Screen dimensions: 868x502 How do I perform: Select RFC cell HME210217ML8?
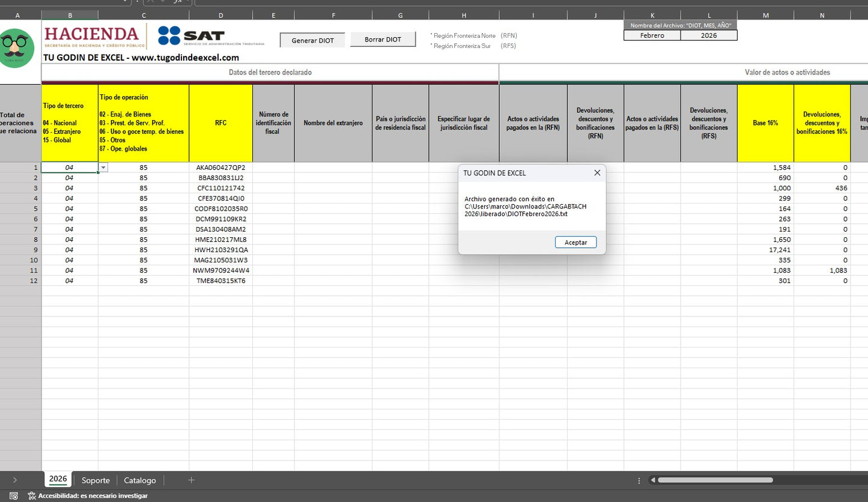[220, 240]
